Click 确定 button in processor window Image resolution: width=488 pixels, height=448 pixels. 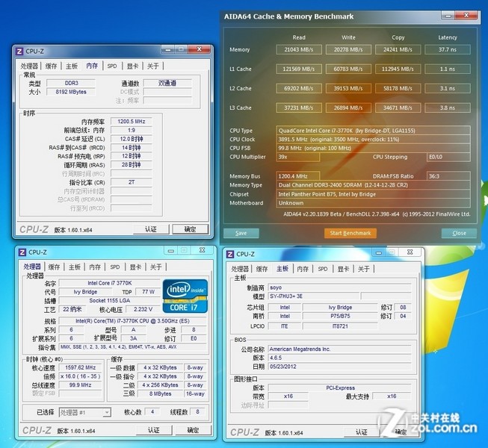[193, 430]
